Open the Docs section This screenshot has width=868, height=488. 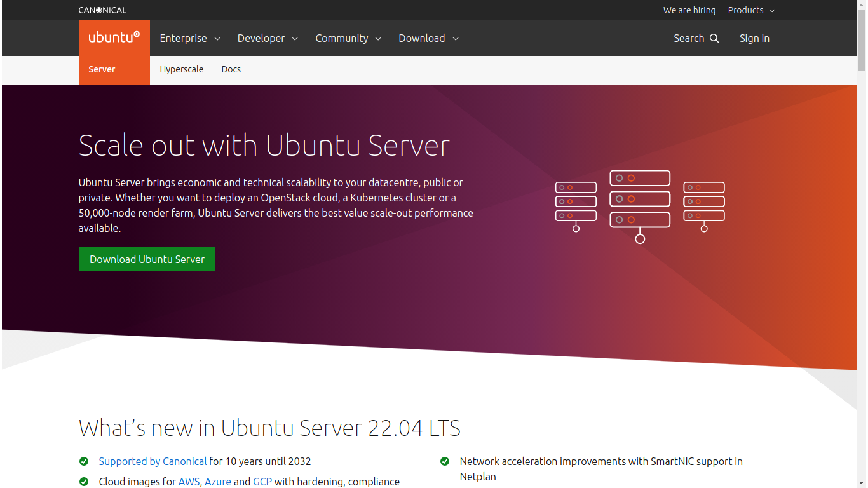(231, 69)
